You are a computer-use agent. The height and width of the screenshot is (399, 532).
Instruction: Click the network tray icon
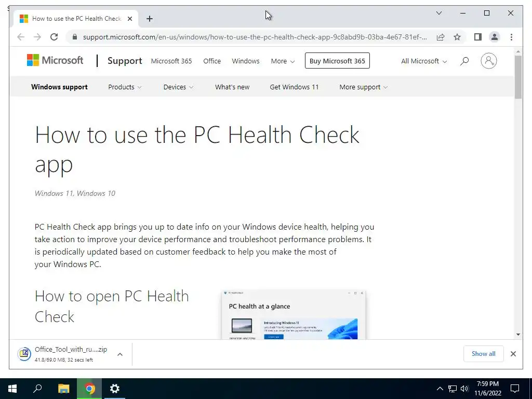[453, 389]
